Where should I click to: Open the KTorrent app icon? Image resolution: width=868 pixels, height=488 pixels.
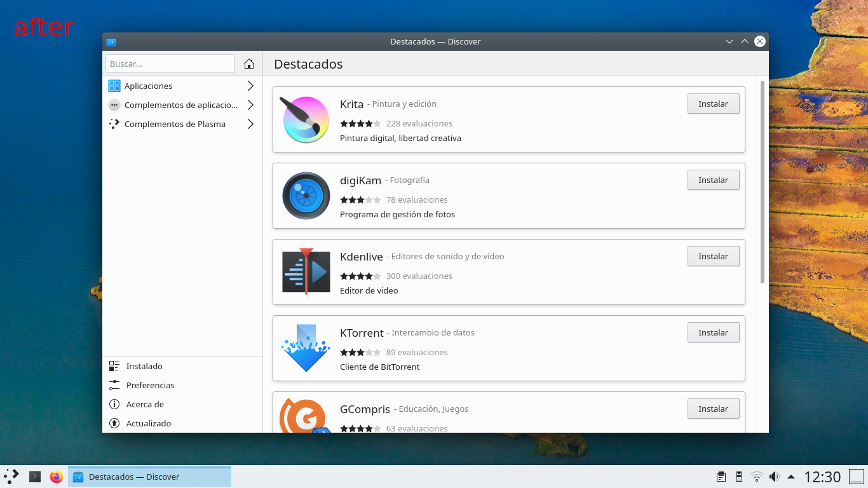point(306,348)
